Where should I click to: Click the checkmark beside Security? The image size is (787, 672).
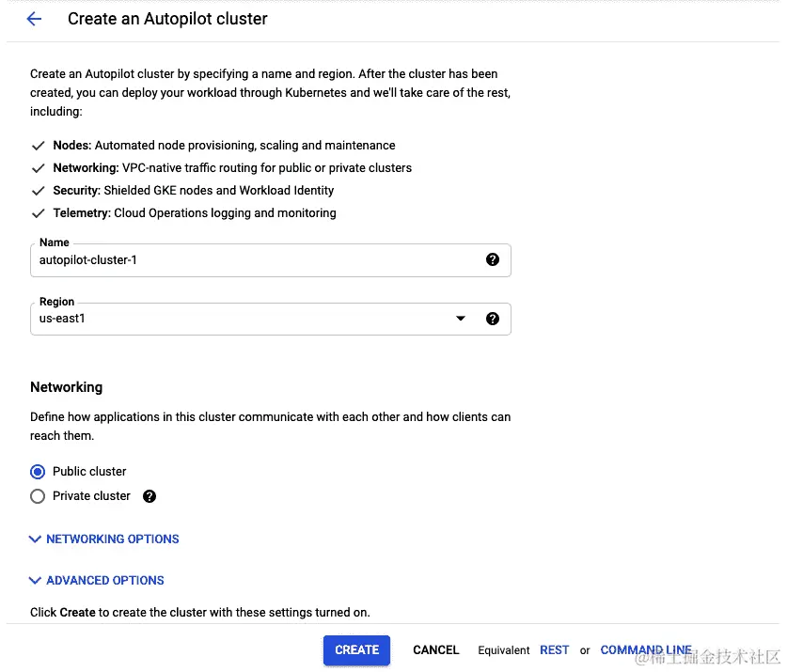tap(39, 191)
